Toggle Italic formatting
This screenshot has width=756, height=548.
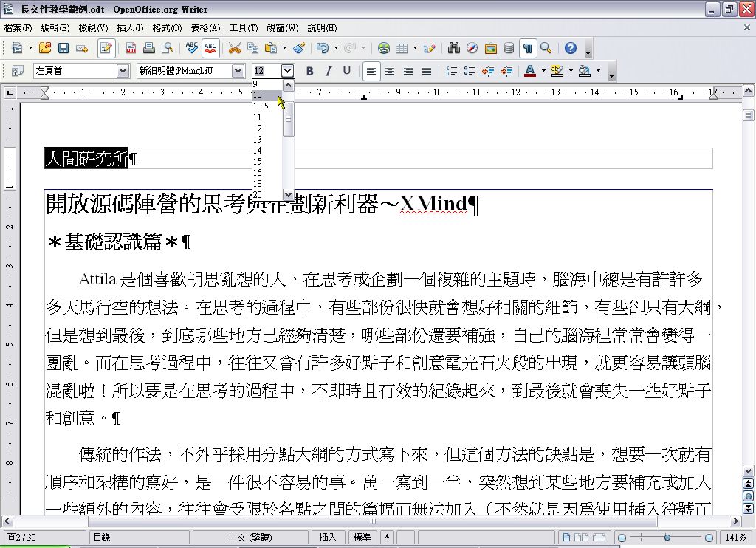pyautogui.click(x=329, y=72)
